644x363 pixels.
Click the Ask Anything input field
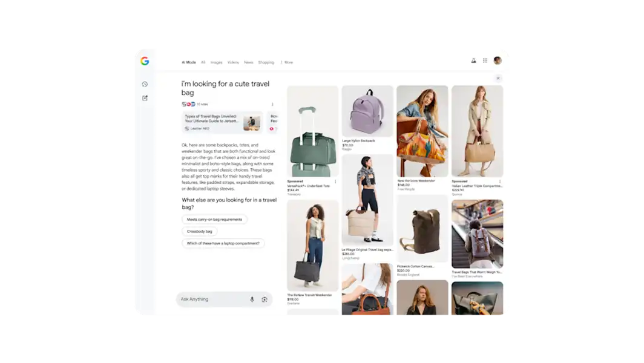pos(206,299)
